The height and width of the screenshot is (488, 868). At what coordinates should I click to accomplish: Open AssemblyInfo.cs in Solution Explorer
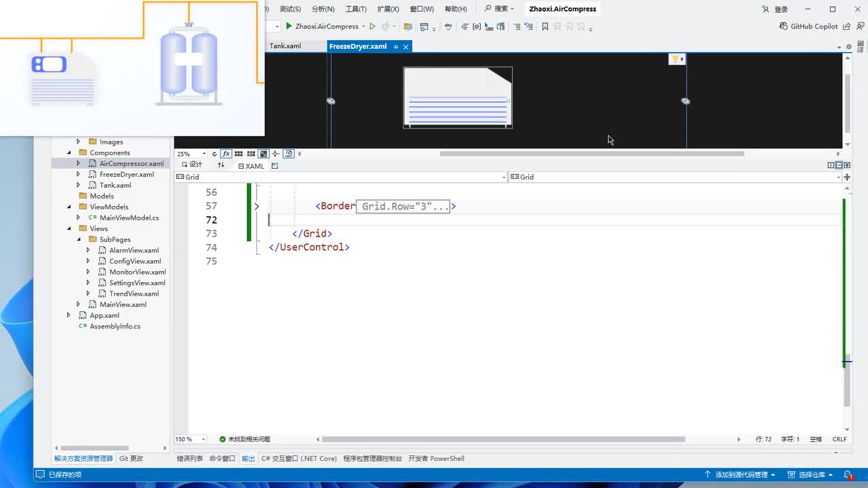point(115,326)
